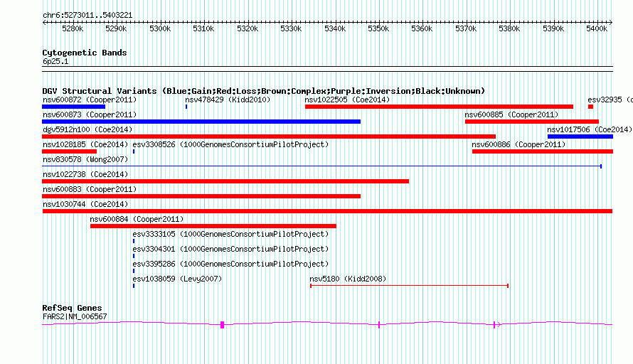
Task: Open the nsv600885 (Cooper2011) label
Action: pos(511,114)
